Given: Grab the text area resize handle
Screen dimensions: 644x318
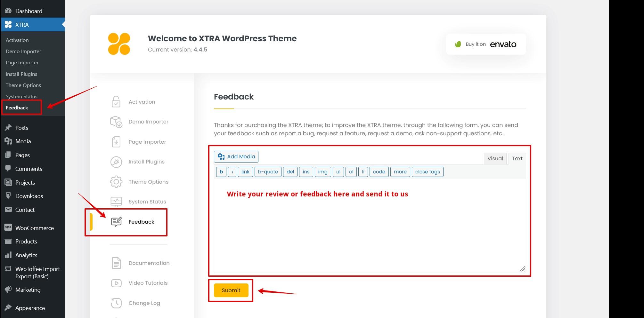Looking at the screenshot, I should [x=522, y=269].
